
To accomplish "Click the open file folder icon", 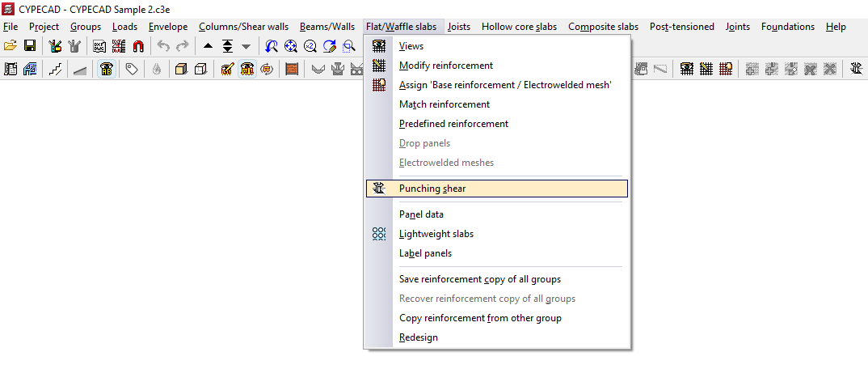I will coord(11,47).
